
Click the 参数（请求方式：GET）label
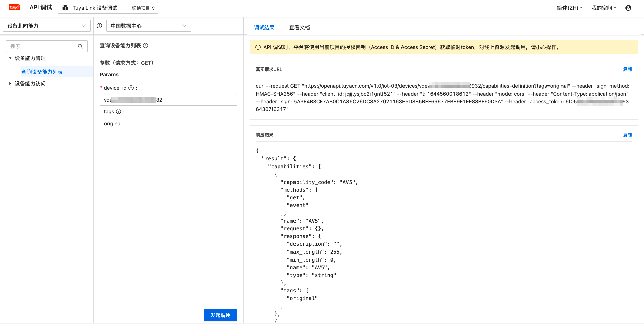coord(126,63)
